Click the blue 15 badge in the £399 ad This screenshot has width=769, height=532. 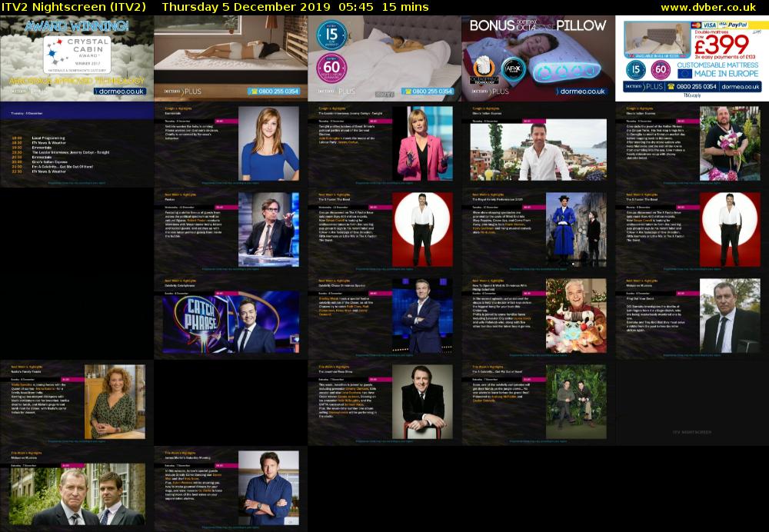tap(636, 70)
